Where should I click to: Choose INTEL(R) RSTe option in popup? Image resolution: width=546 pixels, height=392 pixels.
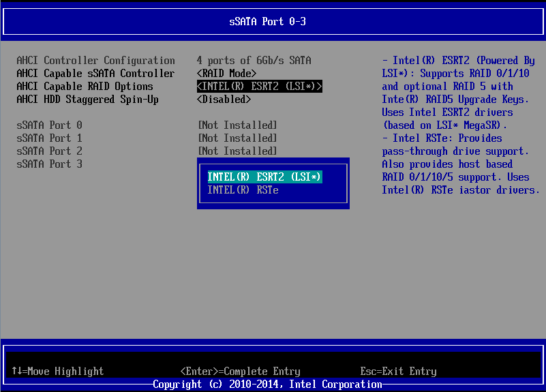coord(243,190)
